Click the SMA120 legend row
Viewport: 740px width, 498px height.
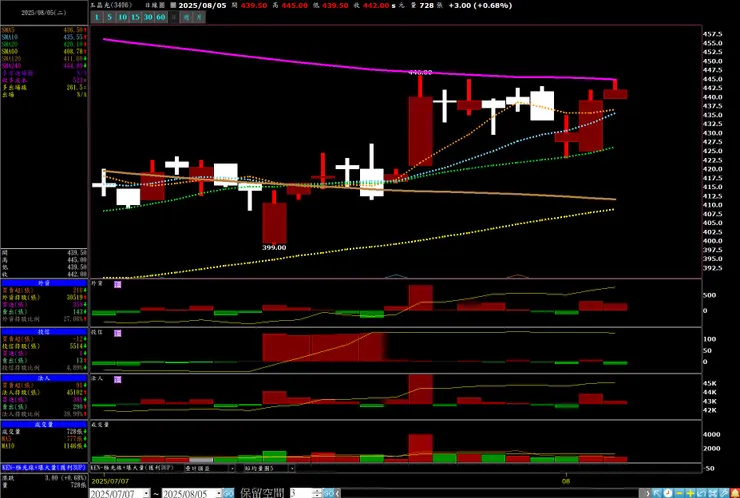click(44, 58)
